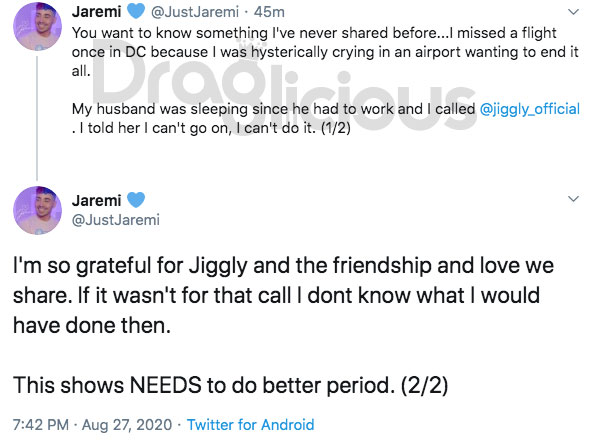Click the @JustJaremi handle under the second name
This screenshot has height=442, width=595.
pyautogui.click(x=116, y=220)
